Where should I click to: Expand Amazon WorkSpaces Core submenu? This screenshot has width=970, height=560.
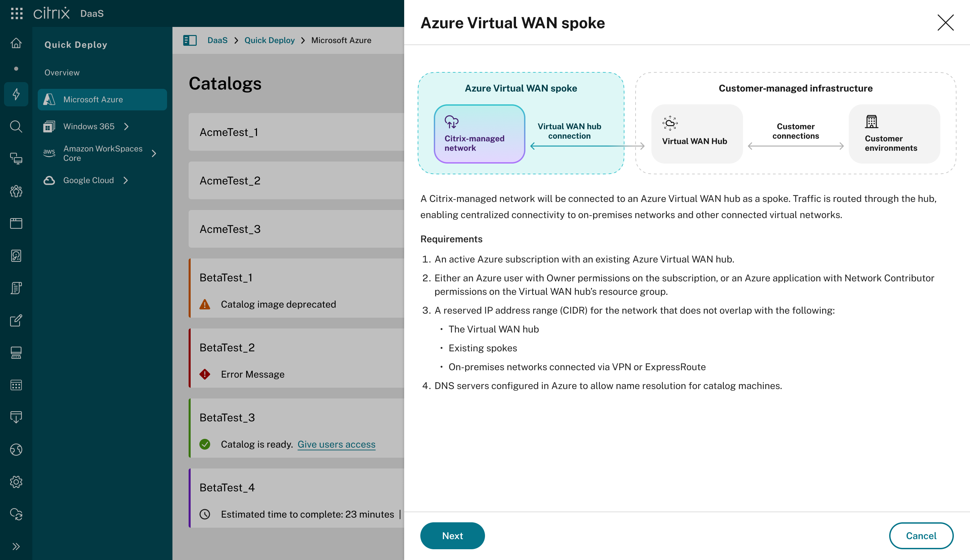click(154, 153)
